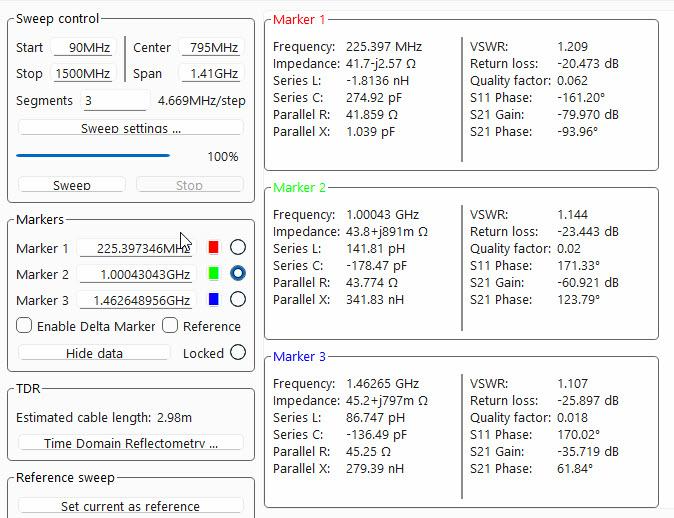
Task: Open Time Domain Reflectometry window
Action: coord(131,443)
